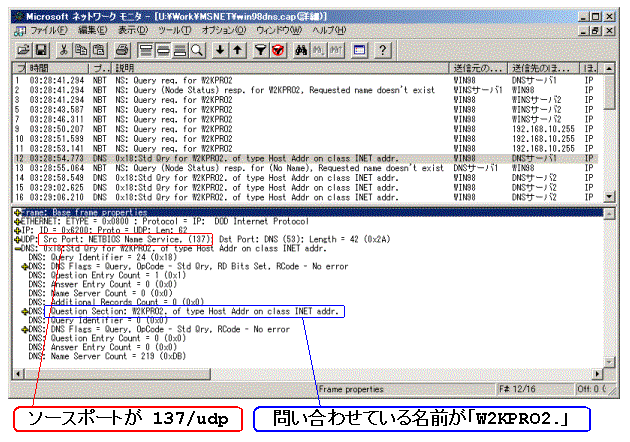Screen dimensions: 630x442
Task: Go to previous frame up arrow
Action: (x=237, y=50)
